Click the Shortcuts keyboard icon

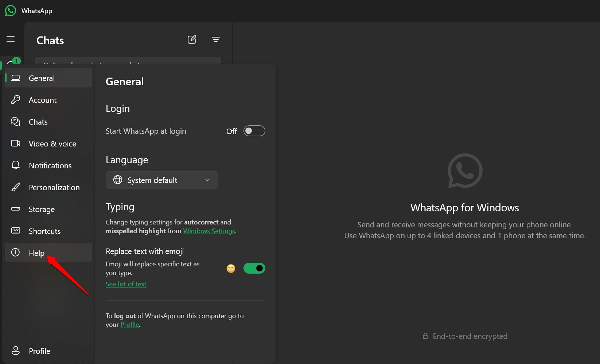click(16, 230)
